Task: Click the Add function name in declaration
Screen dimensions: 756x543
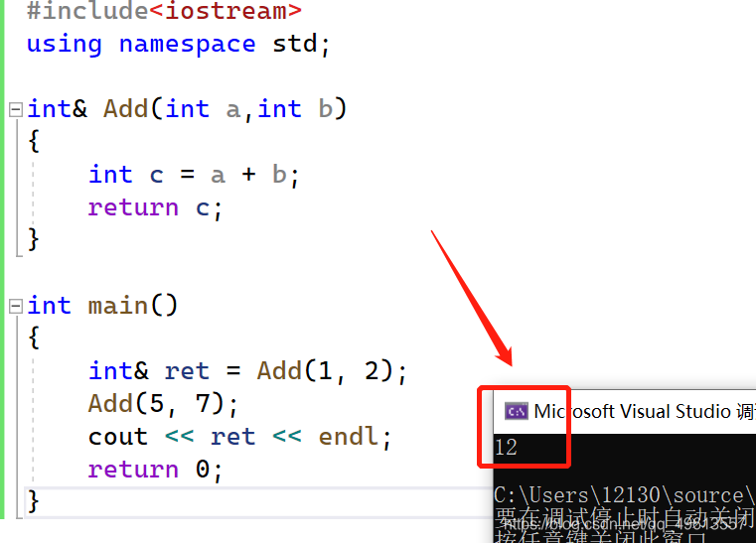Action: 125,109
